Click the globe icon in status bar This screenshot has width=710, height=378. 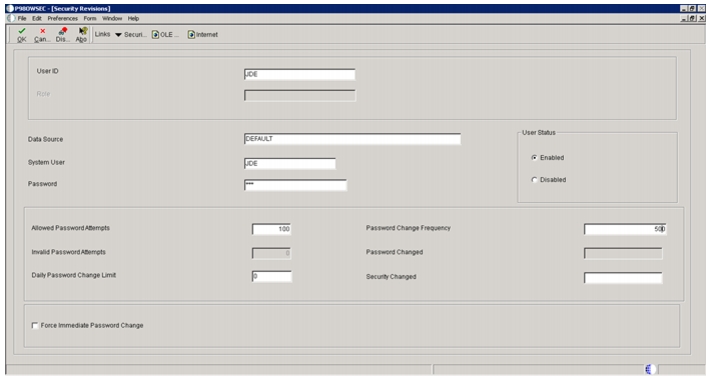point(650,369)
